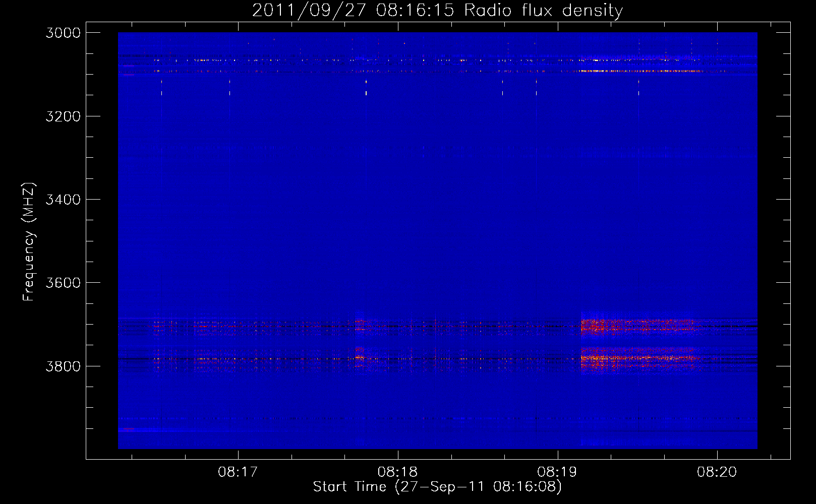Click the 08:20 time tick label
This screenshot has width=816, height=504.
point(717,472)
